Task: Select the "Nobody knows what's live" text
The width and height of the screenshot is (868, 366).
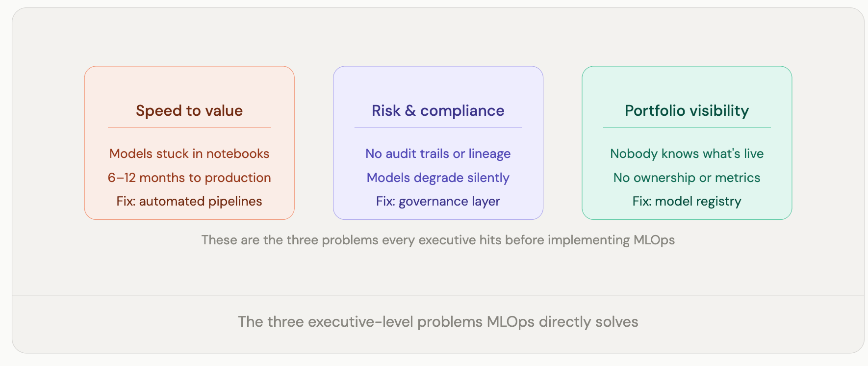Action: [x=687, y=154]
